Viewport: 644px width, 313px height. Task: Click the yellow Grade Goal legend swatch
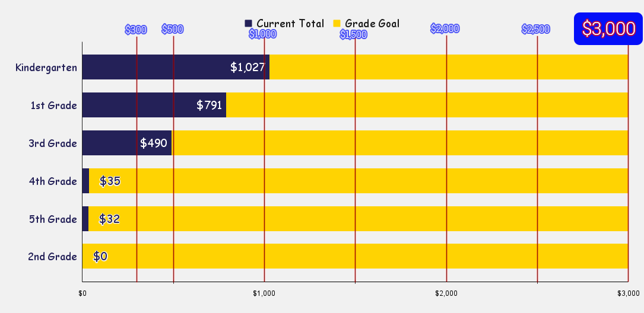point(337,24)
